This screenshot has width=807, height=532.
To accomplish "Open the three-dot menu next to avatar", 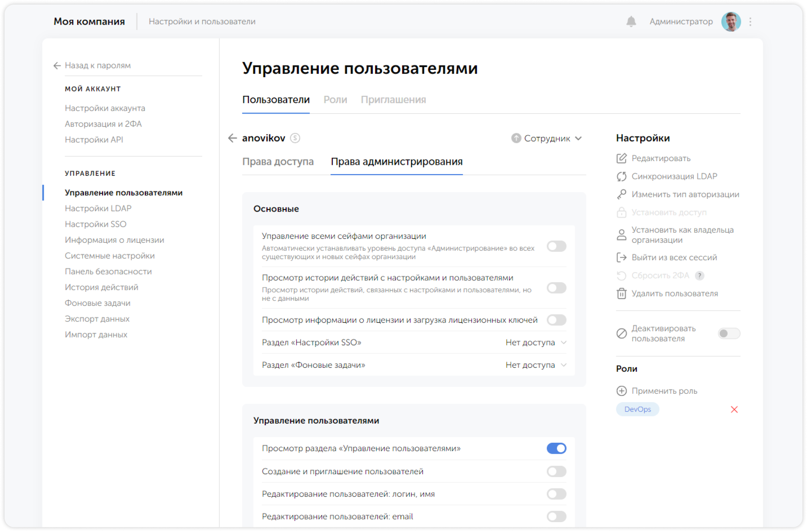I will [x=750, y=22].
